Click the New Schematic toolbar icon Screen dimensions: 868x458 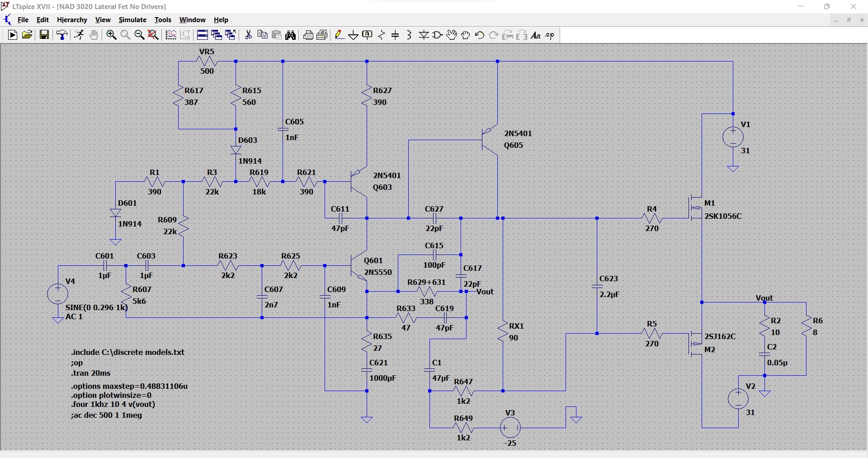coord(13,35)
